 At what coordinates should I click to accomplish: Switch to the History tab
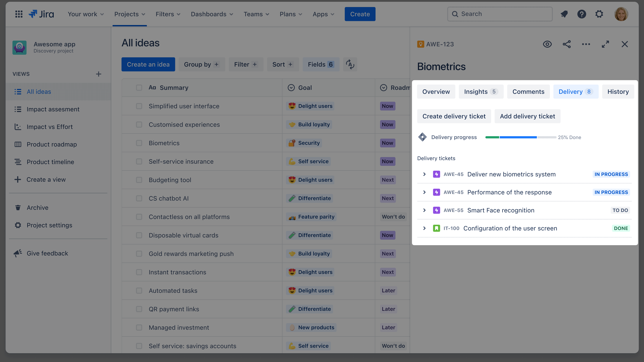[618, 92]
